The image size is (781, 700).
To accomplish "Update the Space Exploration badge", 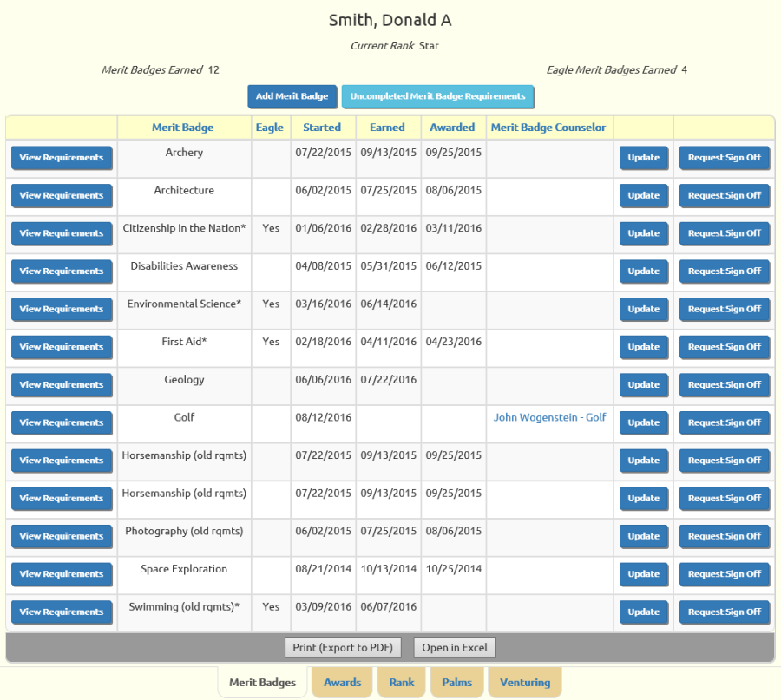I will (644, 574).
